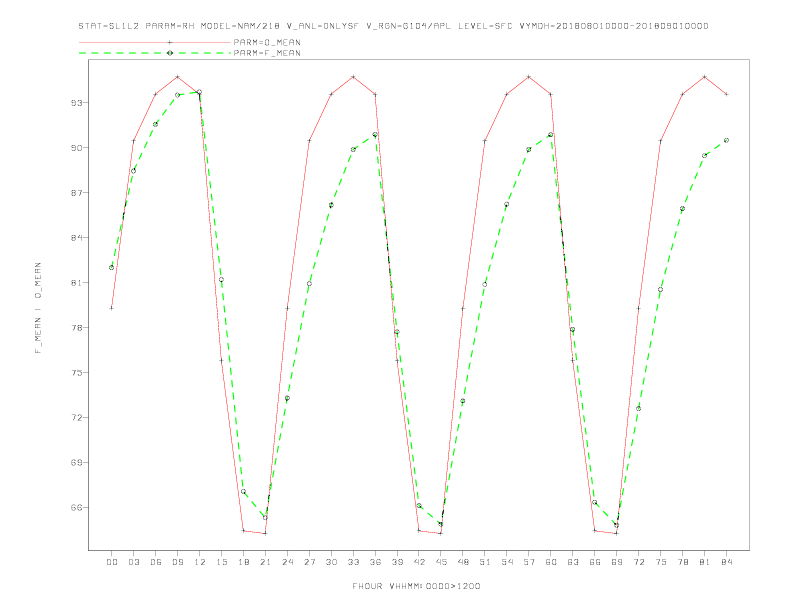Click the red O_MEAN plus marker at hour 00

tap(112, 308)
